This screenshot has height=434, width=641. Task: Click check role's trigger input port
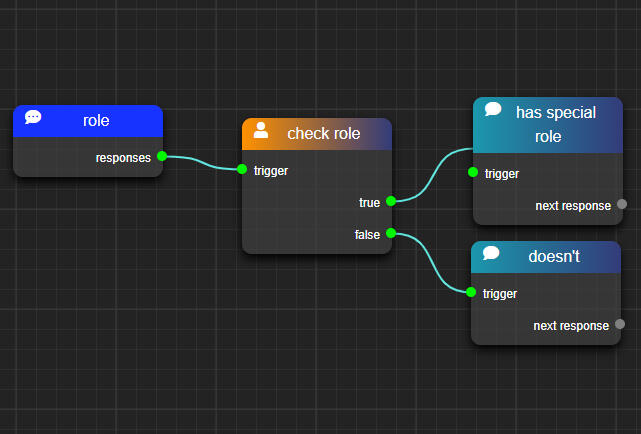coord(242,169)
